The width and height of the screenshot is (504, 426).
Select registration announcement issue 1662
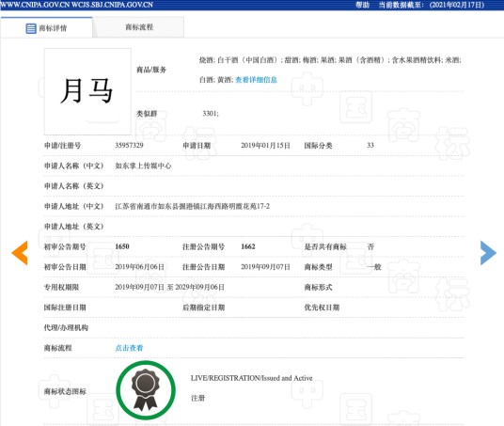point(248,246)
